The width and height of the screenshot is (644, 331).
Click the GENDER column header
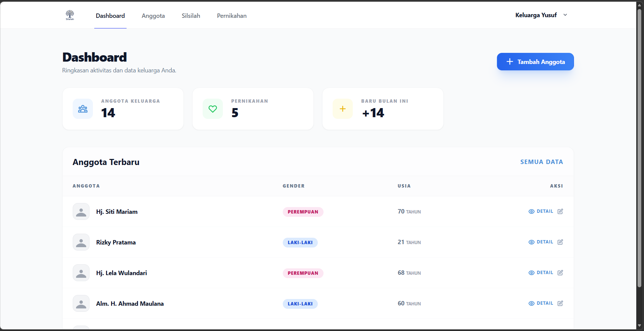click(x=294, y=186)
